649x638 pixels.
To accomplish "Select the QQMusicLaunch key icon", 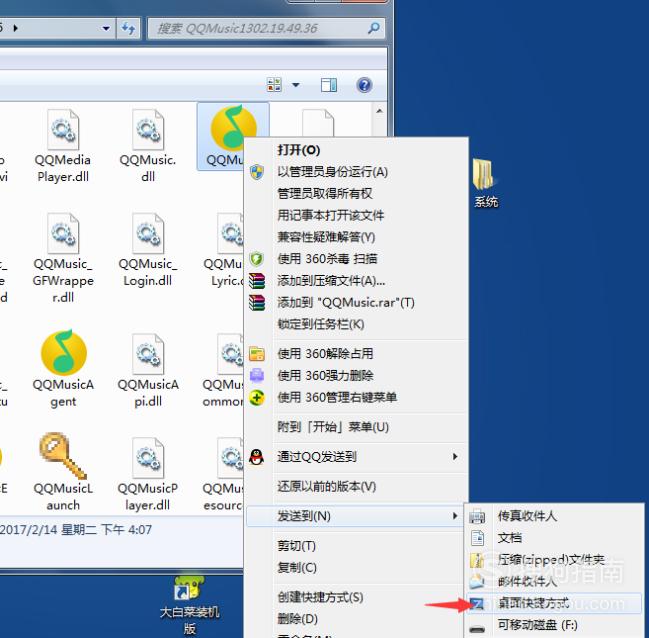I will (63, 455).
